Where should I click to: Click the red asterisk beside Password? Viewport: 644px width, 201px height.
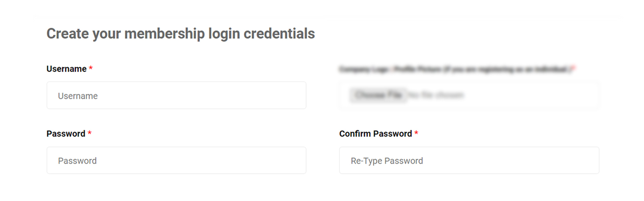click(x=90, y=133)
